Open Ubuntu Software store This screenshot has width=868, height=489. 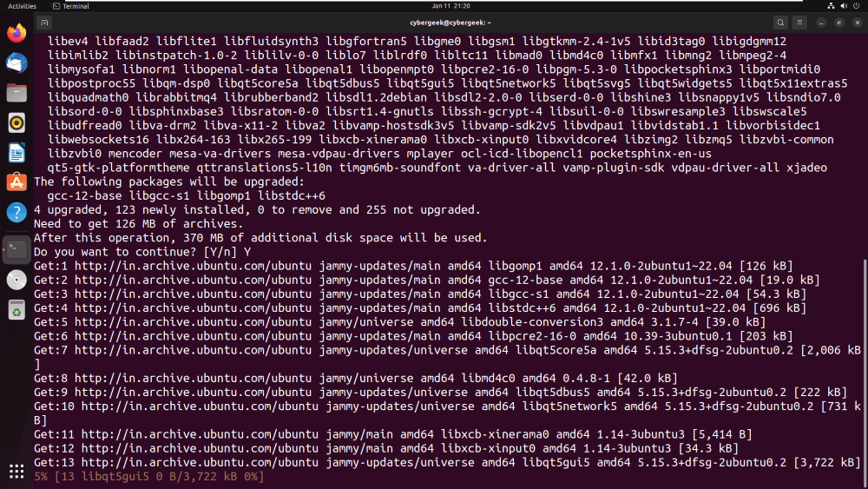[x=16, y=182]
